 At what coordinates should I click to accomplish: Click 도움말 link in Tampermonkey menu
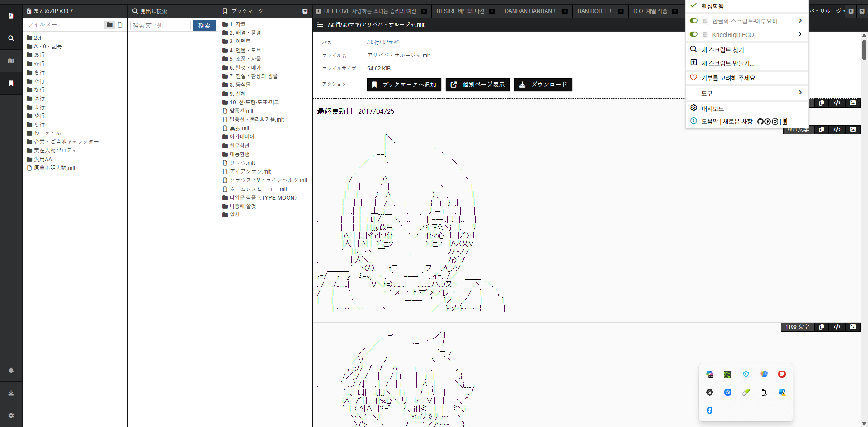click(x=709, y=122)
